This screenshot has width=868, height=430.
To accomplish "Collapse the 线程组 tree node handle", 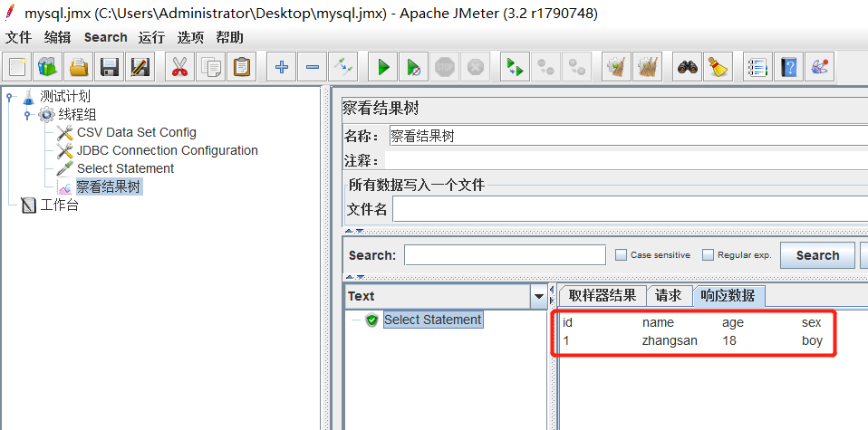I will (26, 115).
